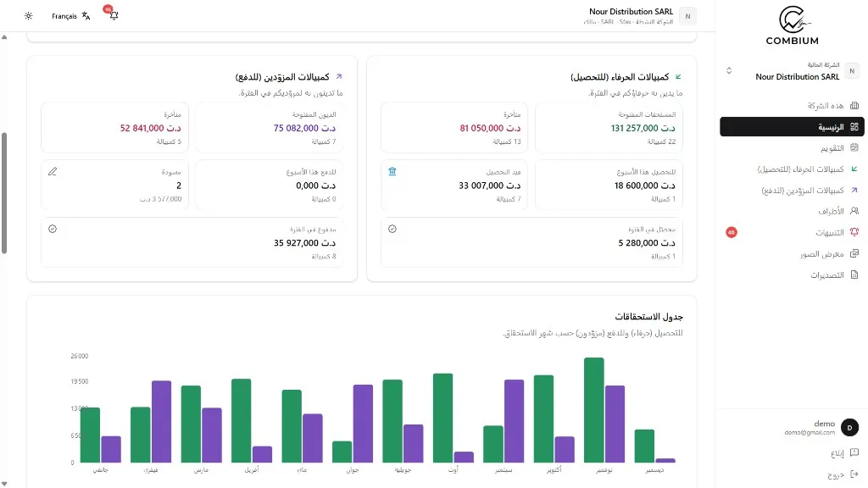Click the bank icon on قيد التحصيل card
868x488 pixels.
pyautogui.click(x=392, y=171)
